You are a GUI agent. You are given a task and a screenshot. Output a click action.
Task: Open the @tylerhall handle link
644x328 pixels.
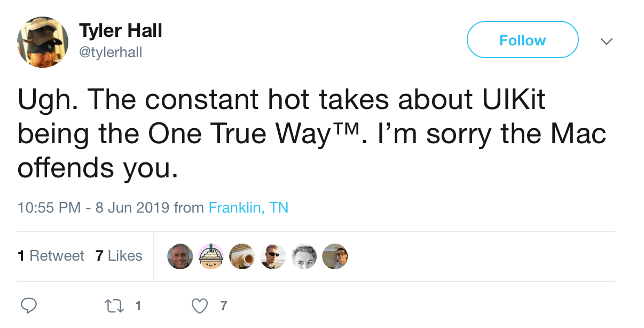111,52
